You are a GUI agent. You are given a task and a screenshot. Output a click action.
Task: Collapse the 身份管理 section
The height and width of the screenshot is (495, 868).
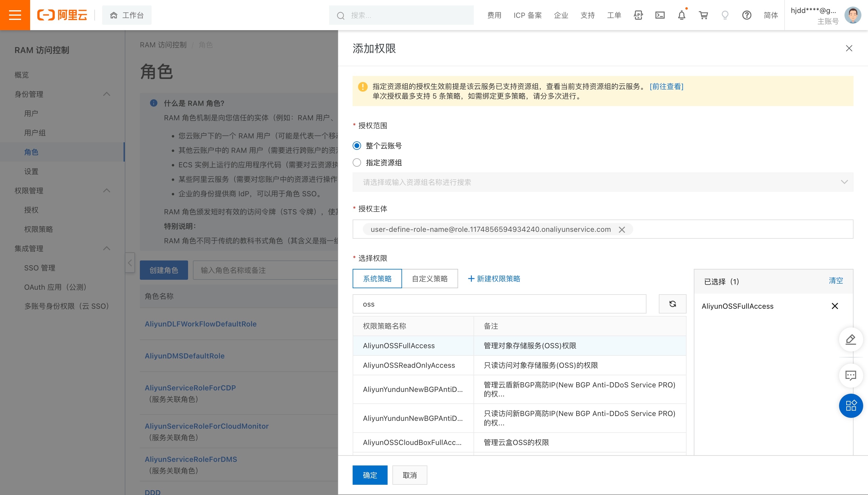(106, 94)
